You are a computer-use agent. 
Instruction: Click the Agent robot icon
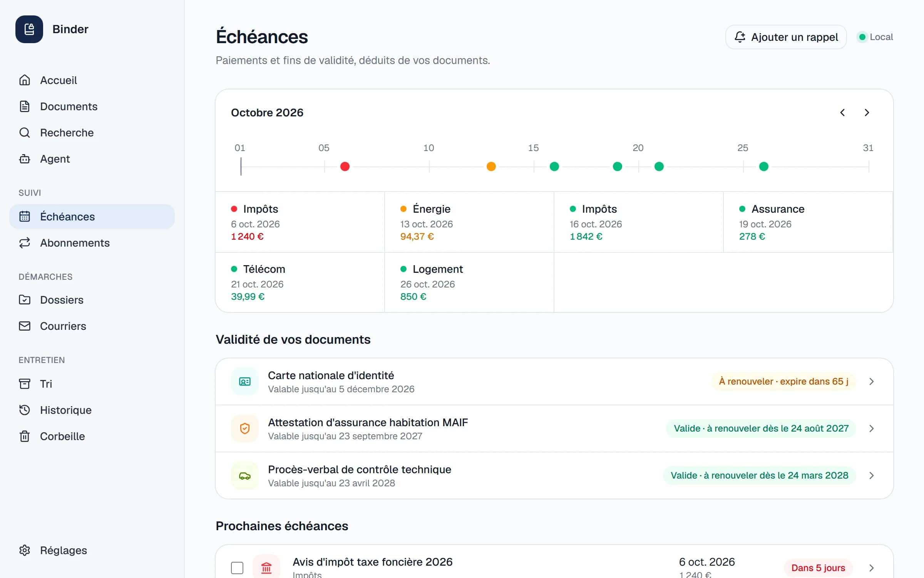pyautogui.click(x=25, y=159)
